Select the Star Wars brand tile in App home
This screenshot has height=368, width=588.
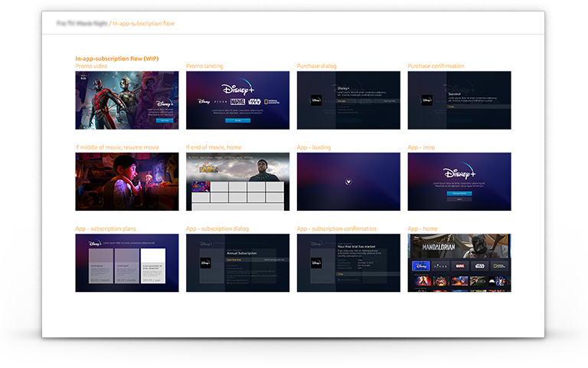click(x=479, y=266)
